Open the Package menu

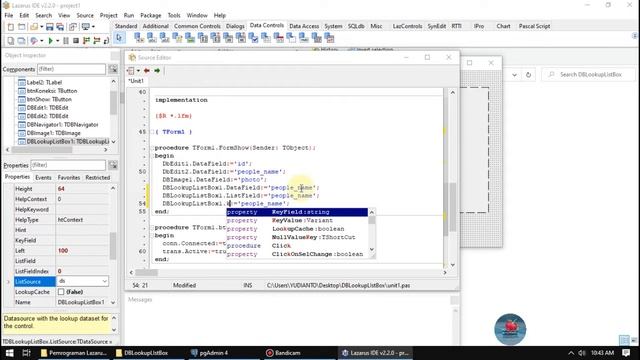(x=151, y=16)
